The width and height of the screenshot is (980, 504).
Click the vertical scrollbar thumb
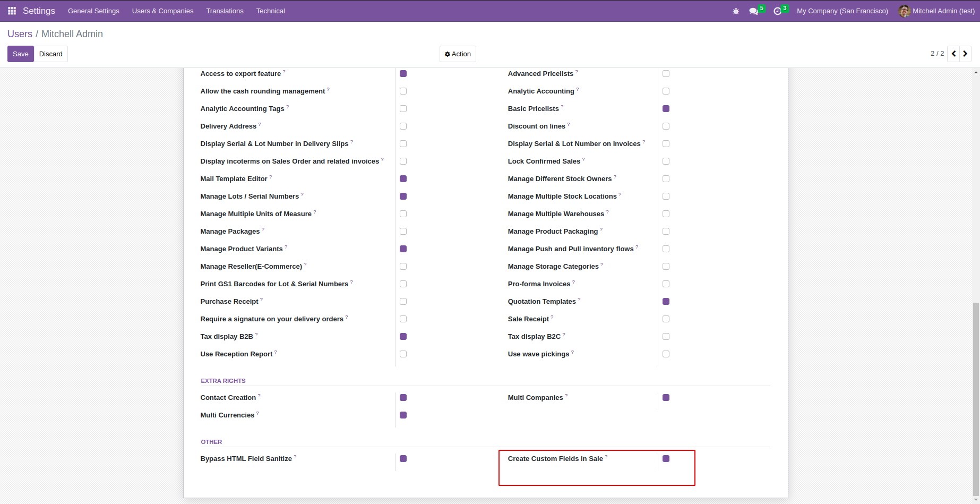point(976,398)
